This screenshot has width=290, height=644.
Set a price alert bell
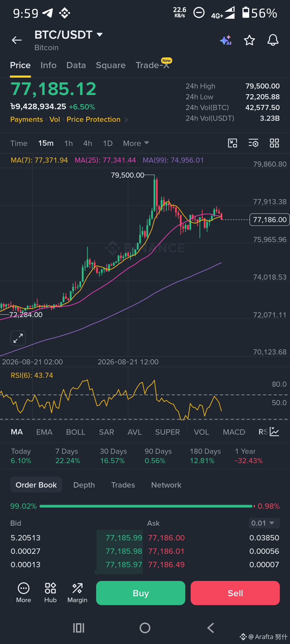pos(273,40)
